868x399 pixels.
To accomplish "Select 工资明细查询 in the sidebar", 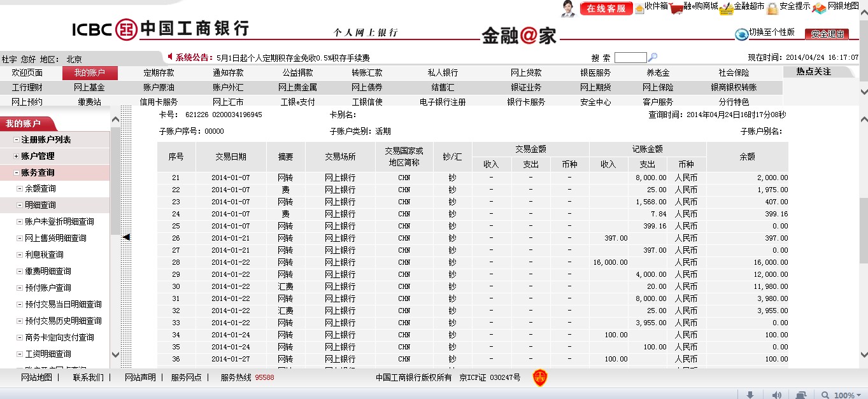I will [48, 354].
